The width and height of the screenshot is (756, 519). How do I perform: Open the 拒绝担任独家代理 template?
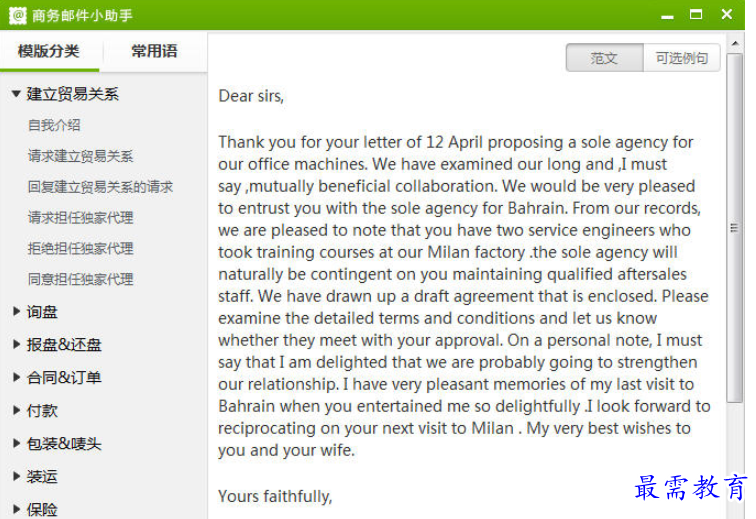[x=81, y=248]
